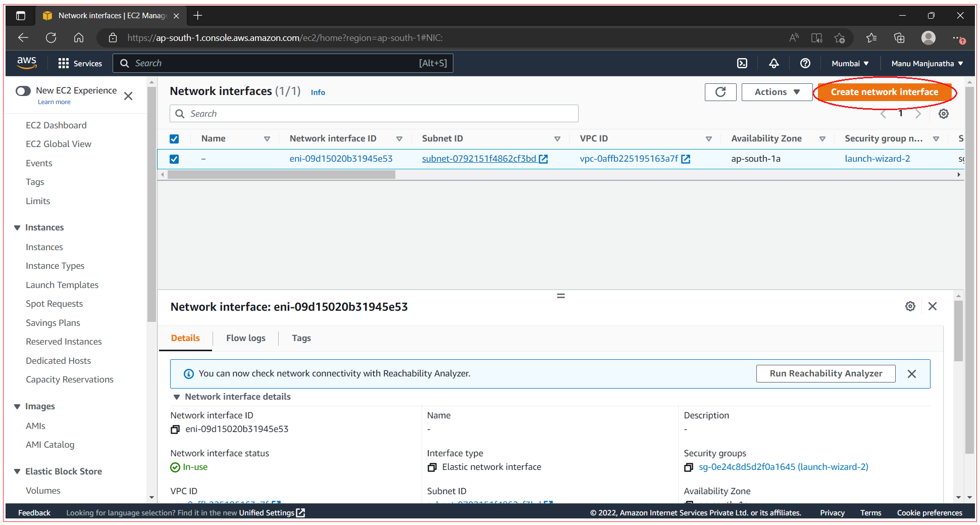Collapse the Images sidebar section
The image size is (980, 525).
(x=17, y=407)
